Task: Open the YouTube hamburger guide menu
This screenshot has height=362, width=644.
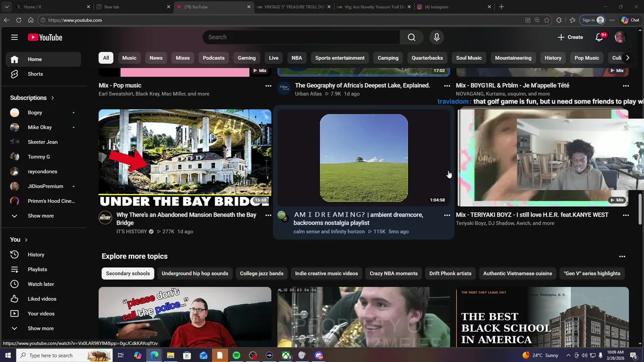Action: coord(15,37)
